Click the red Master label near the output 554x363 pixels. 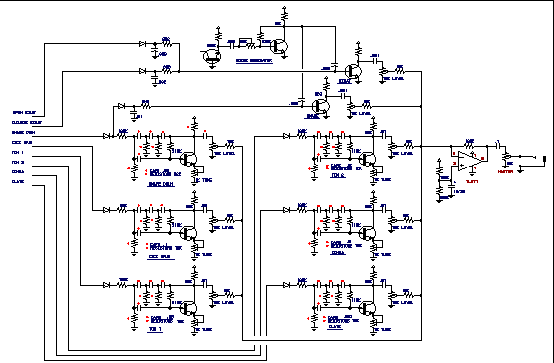[505, 171]
